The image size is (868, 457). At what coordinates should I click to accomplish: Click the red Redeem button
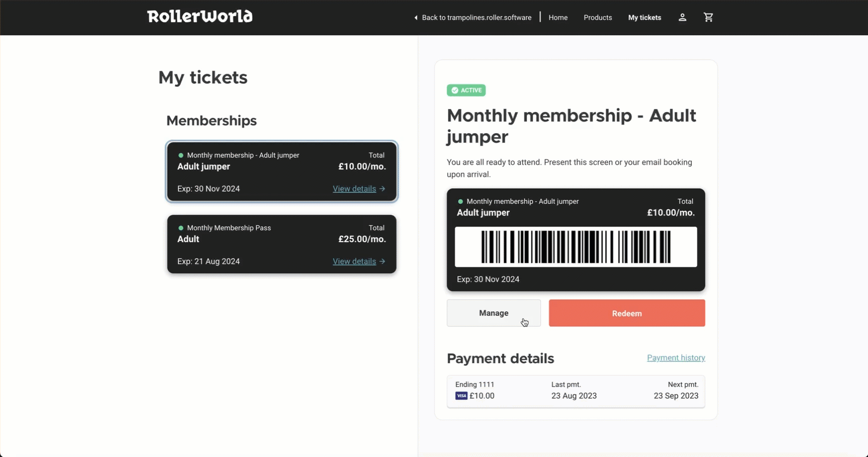[x=627, y=313]
